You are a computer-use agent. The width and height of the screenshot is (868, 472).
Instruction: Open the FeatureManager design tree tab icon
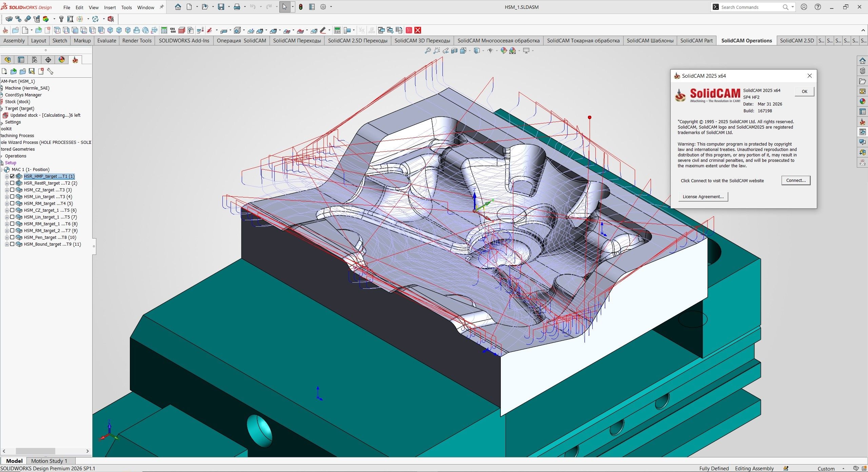pyautogui.click(x=7, y=60)
